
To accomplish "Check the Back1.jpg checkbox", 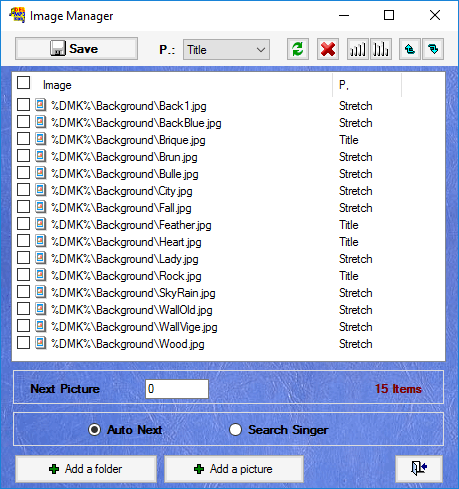I will 23,105.
